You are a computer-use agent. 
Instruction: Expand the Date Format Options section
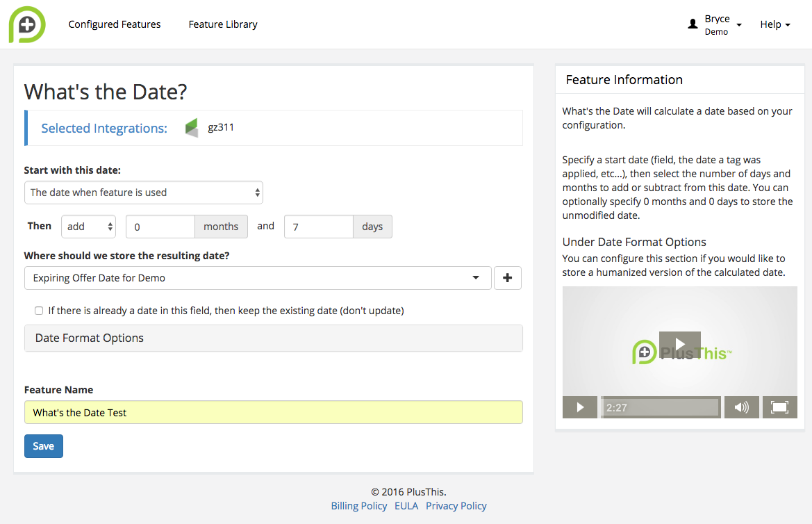tap(274, 338)
